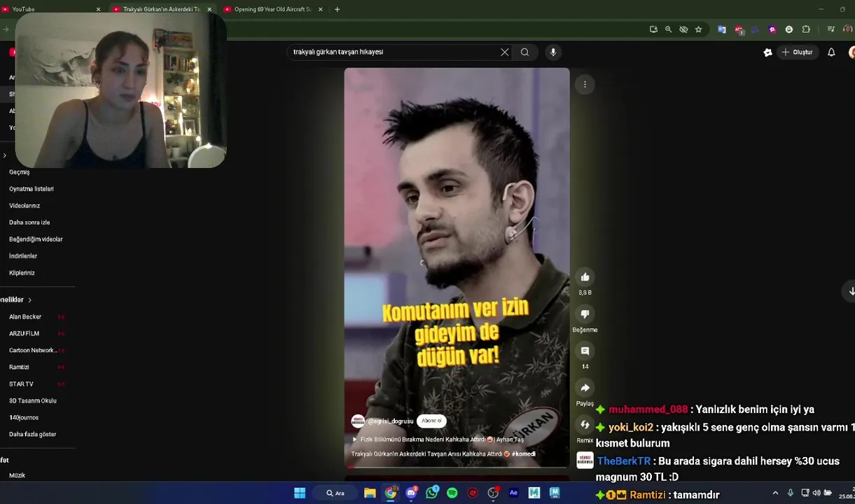Click the Oluştur create button
This screenshot has height=504, width=855.
point(797,52)
